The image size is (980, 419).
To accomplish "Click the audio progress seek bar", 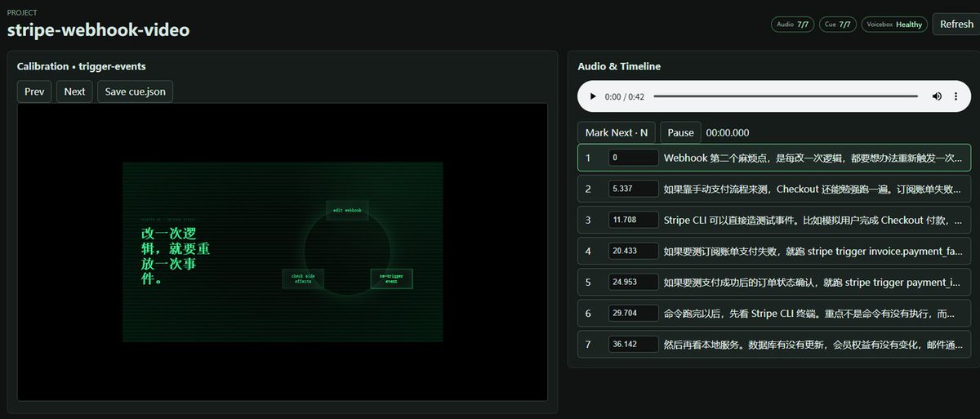I will coord(786,96).
